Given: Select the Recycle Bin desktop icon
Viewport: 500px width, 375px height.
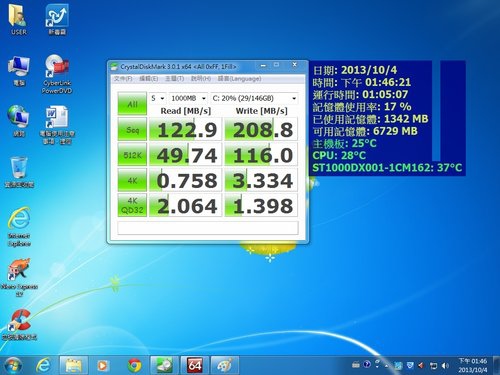Looking at the screenshot, I should [x=19, y=172].
